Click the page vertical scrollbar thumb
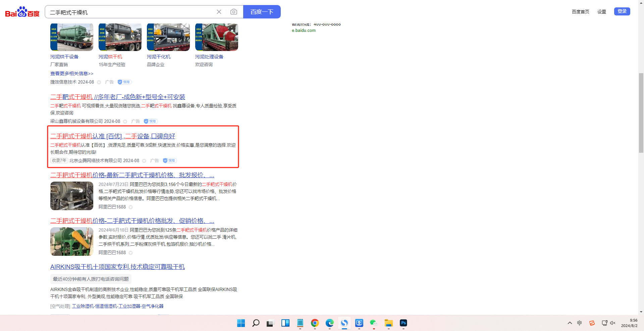 (x=641, y=112)
